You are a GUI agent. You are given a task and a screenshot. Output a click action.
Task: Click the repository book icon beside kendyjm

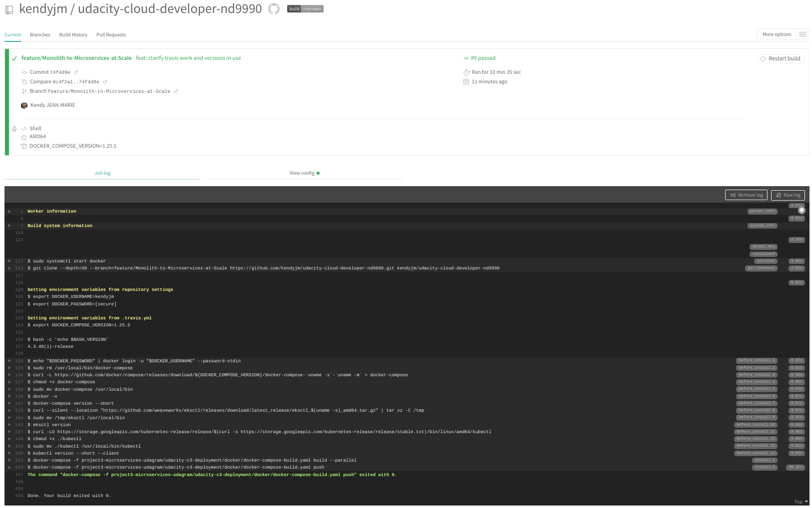click(x=9, y=9)
